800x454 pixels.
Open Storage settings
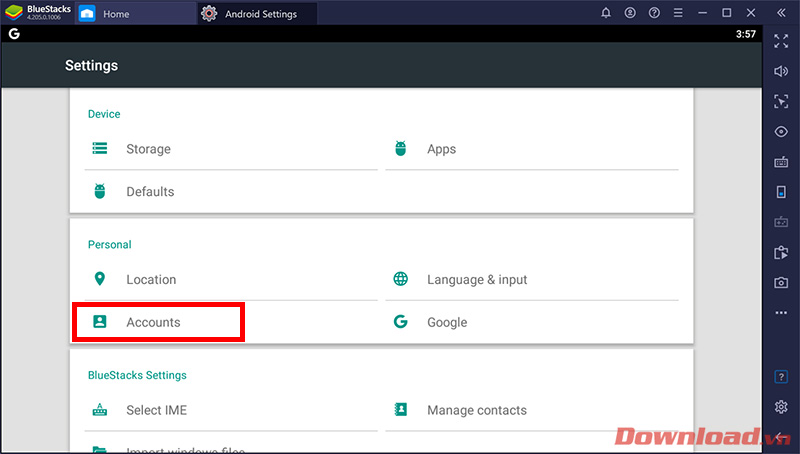click(148, 149)
